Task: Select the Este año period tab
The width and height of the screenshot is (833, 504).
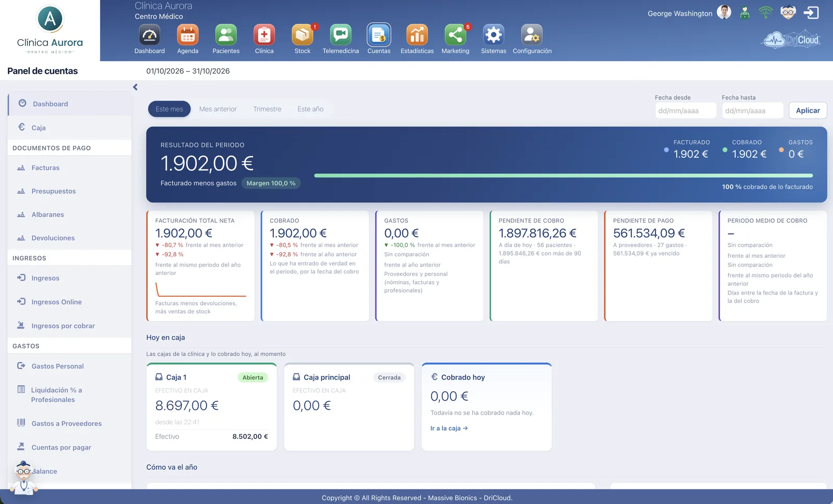Action: (x=310, y=109)
